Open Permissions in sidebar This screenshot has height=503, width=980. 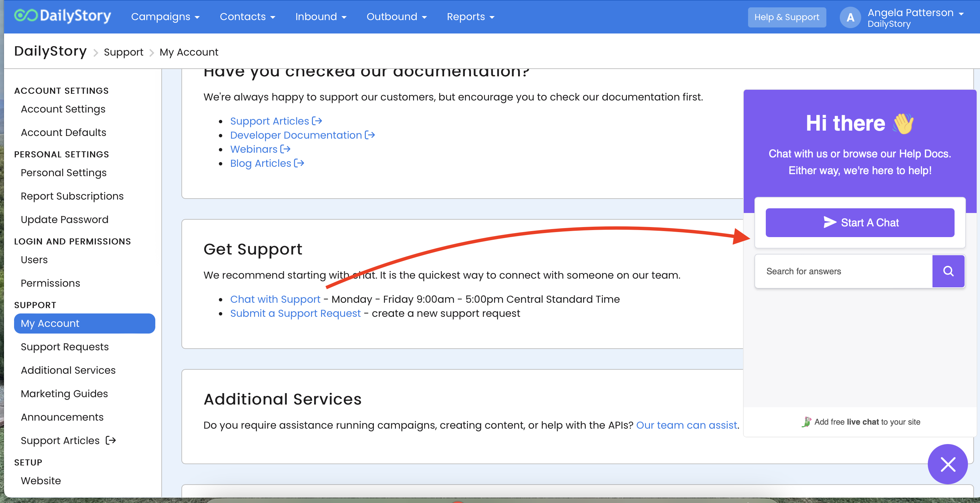50,283
